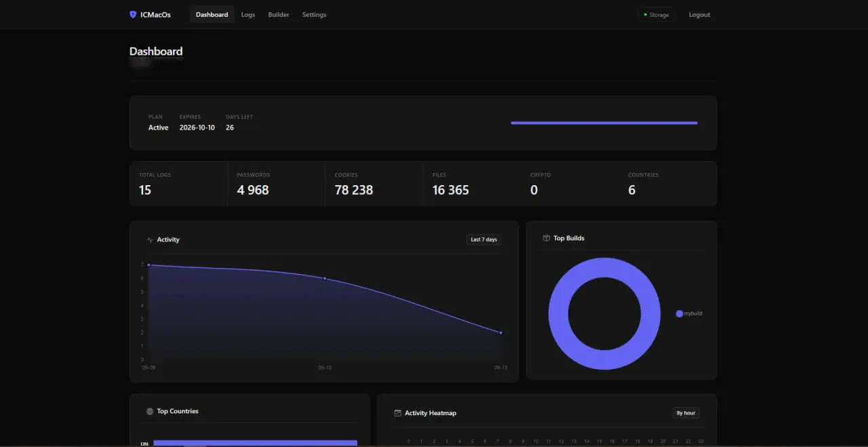Click the 09-10 data point on Activity chart
868x447 pixels.
[325, 278]
